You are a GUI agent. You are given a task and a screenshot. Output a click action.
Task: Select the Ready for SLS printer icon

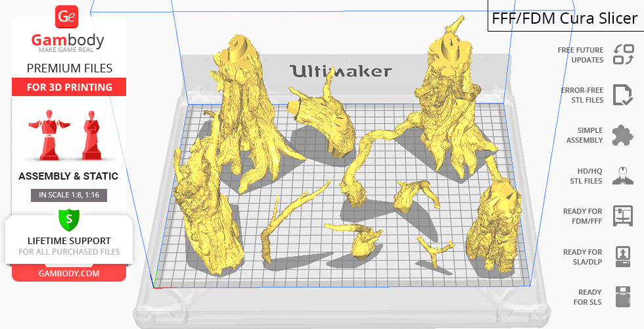click(x=622, y=296)
